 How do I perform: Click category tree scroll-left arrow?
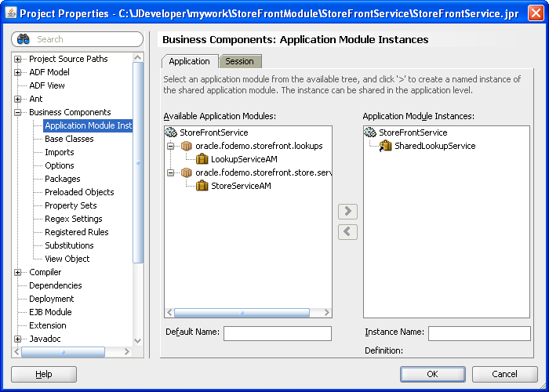(16, 352)
